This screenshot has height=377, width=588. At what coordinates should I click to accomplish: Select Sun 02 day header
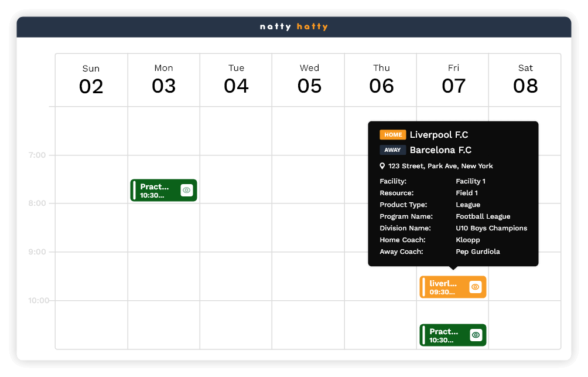point(91,80)
